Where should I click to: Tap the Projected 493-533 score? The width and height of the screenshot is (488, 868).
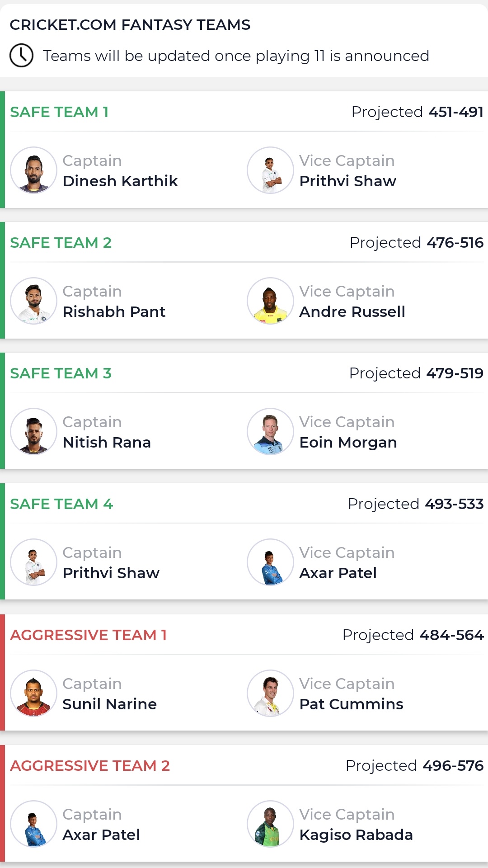(x=416, y=504)
